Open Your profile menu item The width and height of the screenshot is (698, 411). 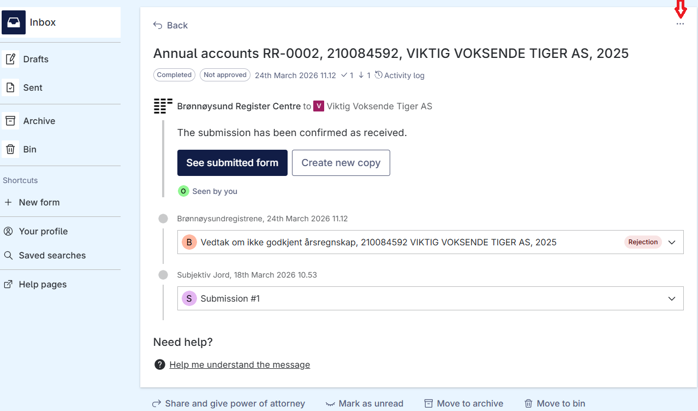(x=43, y=231)
